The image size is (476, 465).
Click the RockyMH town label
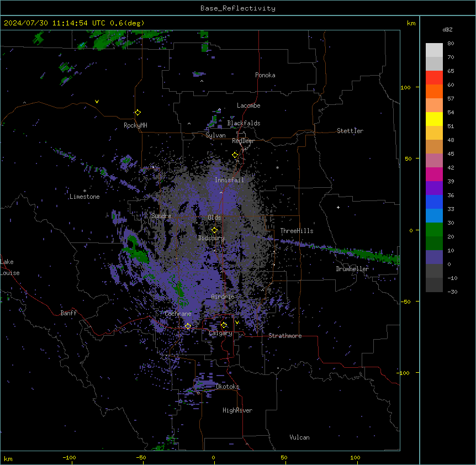click(135, 125)
